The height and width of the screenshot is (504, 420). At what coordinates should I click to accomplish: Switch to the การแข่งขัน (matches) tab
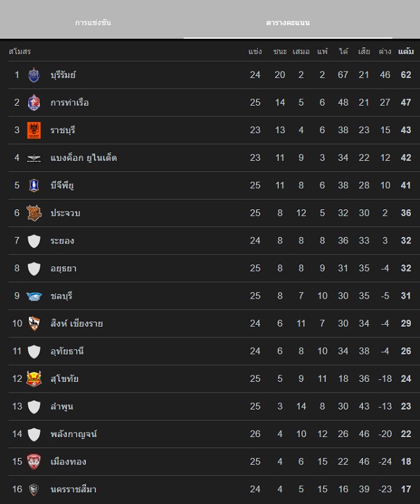(x=93, y=22)
